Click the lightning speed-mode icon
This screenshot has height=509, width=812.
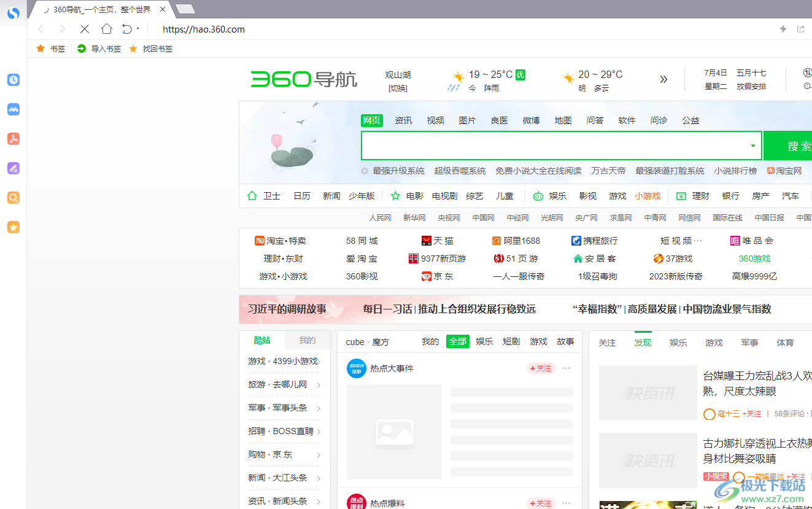(x=783, y=29)
